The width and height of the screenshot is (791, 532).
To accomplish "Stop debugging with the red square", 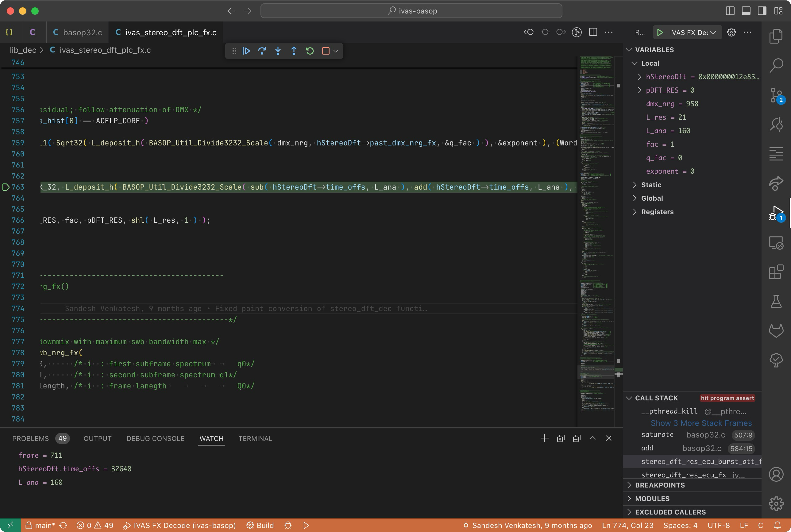I will point(326,51).
